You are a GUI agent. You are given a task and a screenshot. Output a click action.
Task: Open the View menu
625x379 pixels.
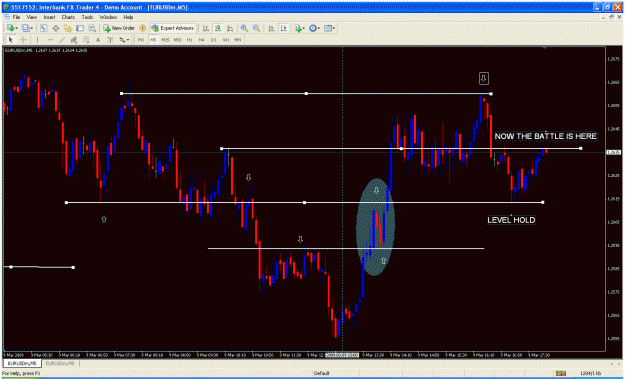tap(31, 17)
